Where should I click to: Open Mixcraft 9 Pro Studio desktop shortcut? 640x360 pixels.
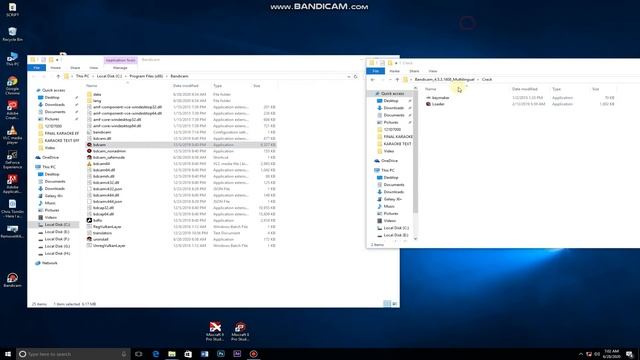(x=215, y=331)
